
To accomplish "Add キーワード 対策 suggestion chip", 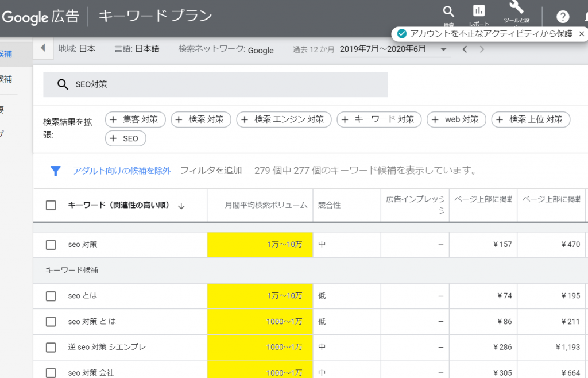I will point(379,119).
